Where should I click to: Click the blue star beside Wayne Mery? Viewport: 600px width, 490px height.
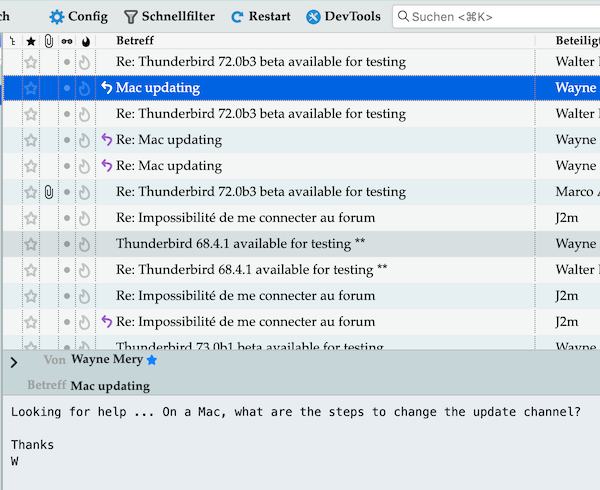152,360
